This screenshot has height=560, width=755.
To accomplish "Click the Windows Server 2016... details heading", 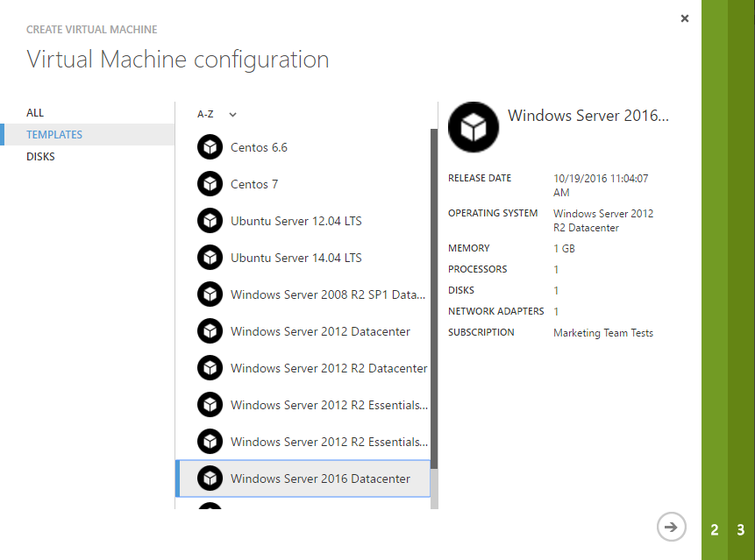I will pyautogui.click(x=588, y=116).
